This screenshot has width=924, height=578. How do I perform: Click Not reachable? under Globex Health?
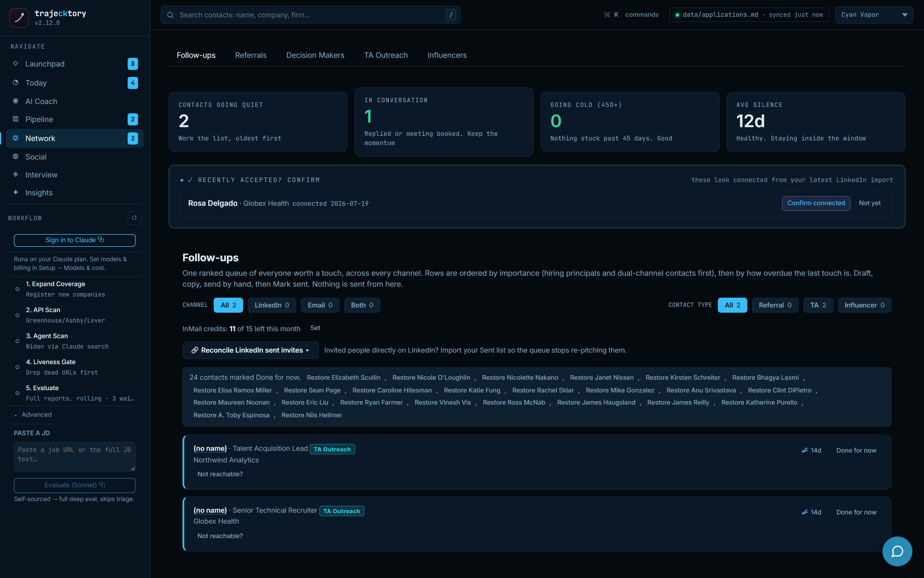click(x=220, y=536)
